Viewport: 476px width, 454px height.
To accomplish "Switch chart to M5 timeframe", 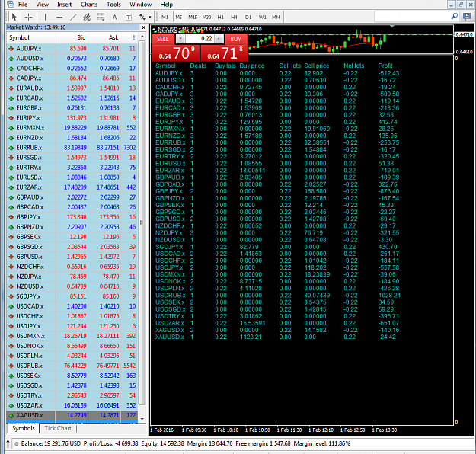I will click(x=179, y=17).
